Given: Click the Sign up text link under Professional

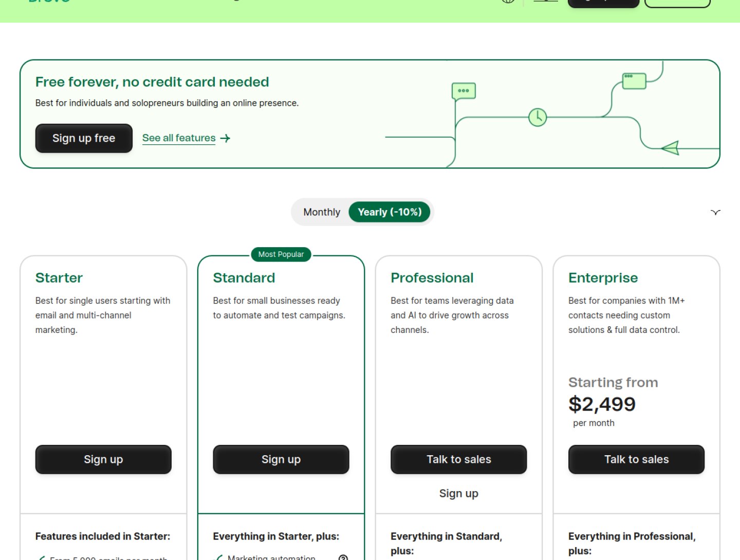Looking at the screenshot, I should (x=459, y=494).
